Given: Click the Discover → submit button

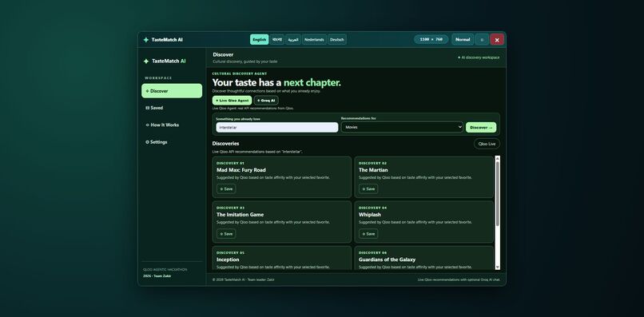Looking at the screenshot, I should coord(481,127).
